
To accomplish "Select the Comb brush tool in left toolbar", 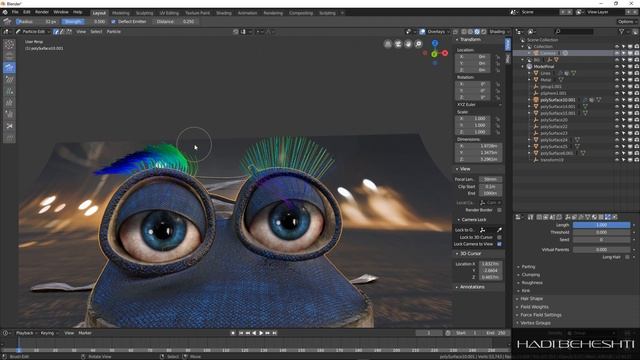I will (x=9, y=67).
